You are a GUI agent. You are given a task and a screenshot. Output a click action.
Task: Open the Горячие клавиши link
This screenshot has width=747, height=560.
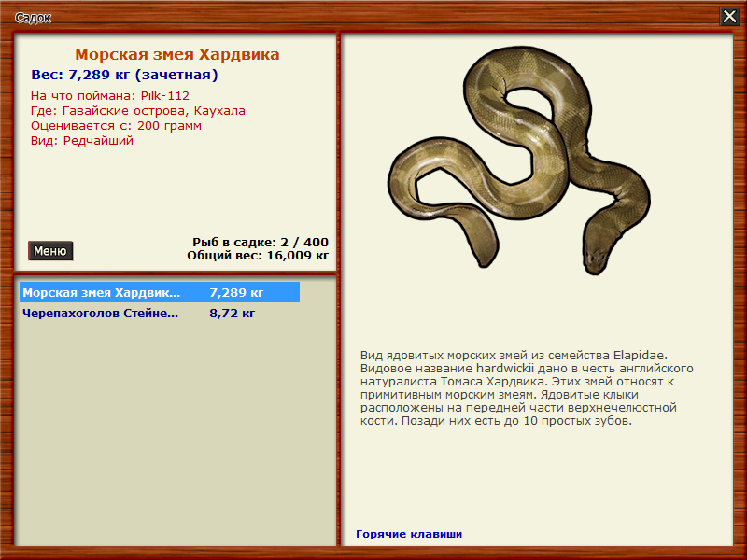409,534
